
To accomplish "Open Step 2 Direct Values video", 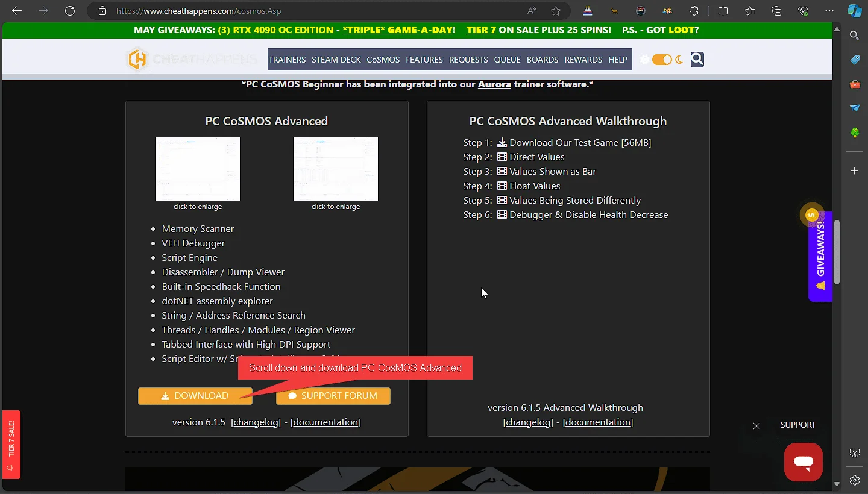I will point(530,157).
